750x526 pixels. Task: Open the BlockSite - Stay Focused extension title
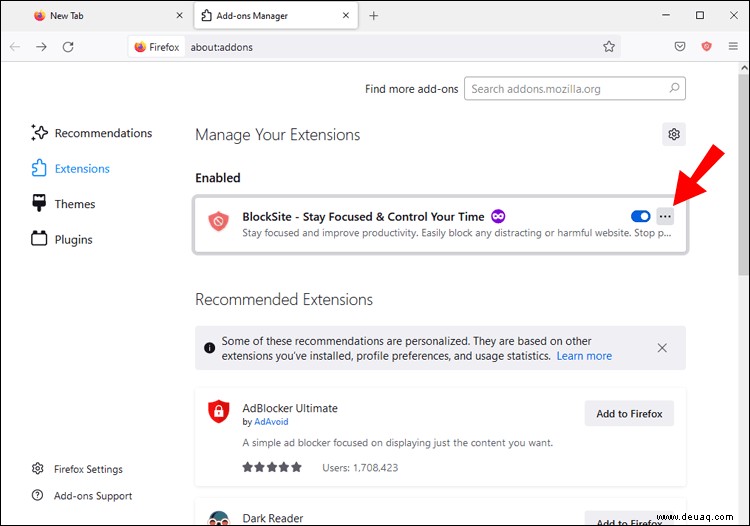click(363, 217)
